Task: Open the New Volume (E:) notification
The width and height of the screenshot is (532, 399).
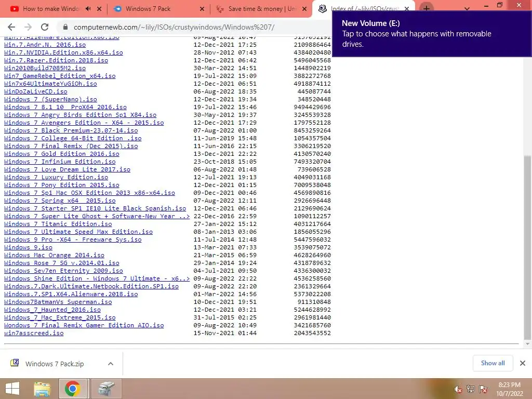Action: click(x=432, y=34)
